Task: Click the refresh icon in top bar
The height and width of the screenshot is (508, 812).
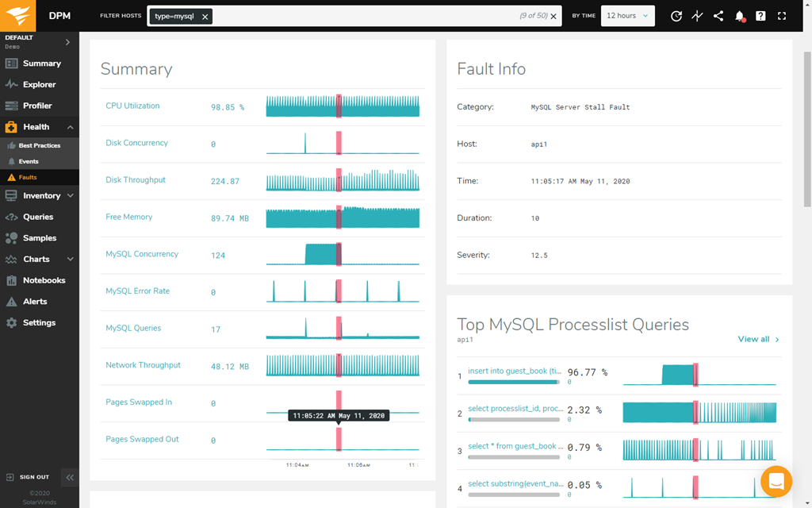Action: coord(676,16)
